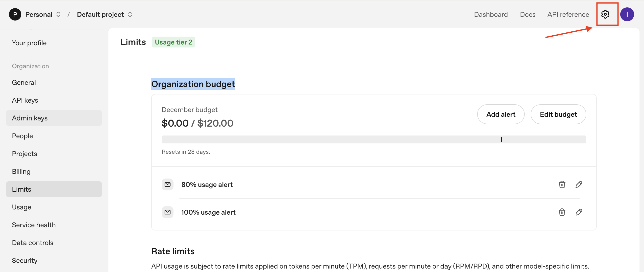Edit the 100% usage alert pencil
This screenshot has width=644, height=272.
pyautogui.click(x=579, y=212)
